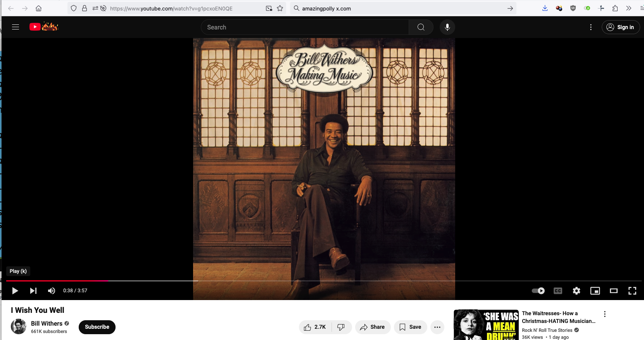Bookmark this page with the star
644x340 pixels.
pyautogui.click(x=280, y=8)
